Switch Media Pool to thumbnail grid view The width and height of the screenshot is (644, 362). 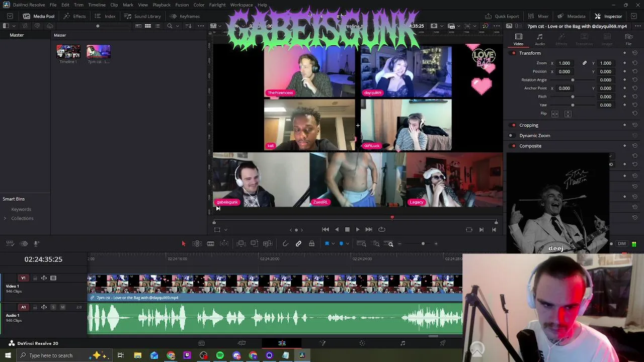[x=148, y=26]
